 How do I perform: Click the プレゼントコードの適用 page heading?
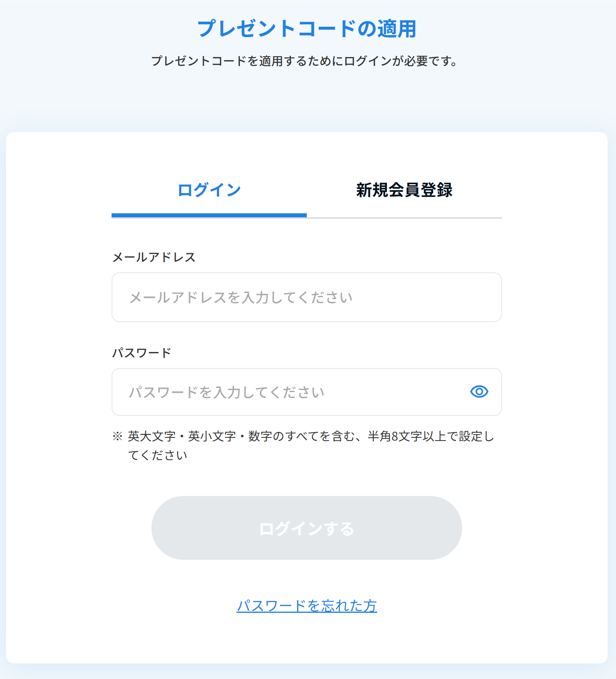tap(307, 29)
